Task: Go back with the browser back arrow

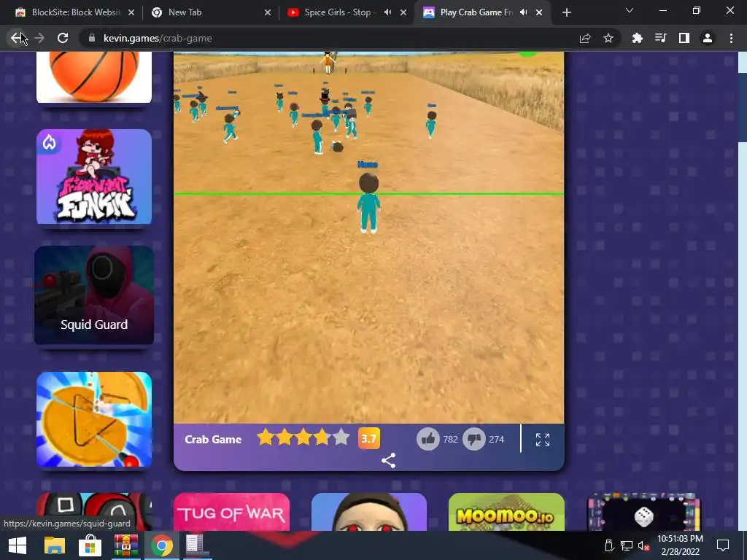Action: click(17, 38)
